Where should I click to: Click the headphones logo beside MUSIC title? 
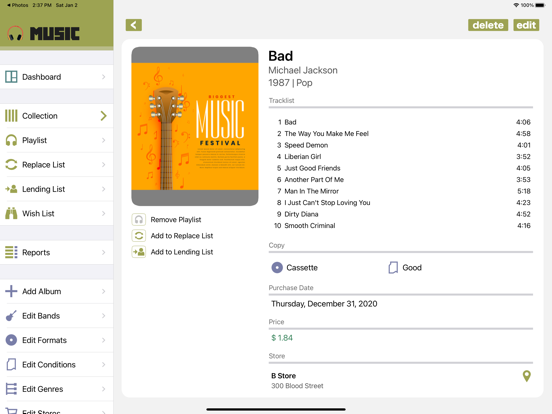(x=15, y=33)
